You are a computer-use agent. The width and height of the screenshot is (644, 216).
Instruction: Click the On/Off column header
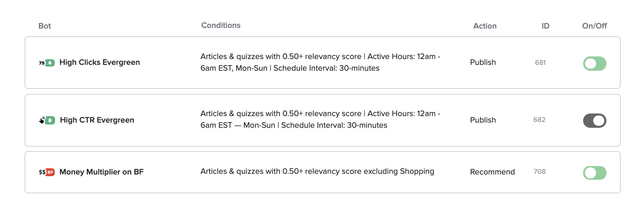(x=594, y=26)
